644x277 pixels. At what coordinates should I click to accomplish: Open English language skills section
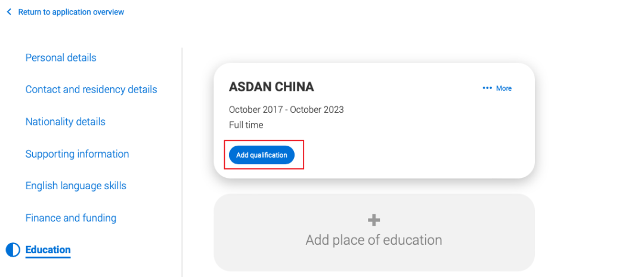(x=76, y=186)
